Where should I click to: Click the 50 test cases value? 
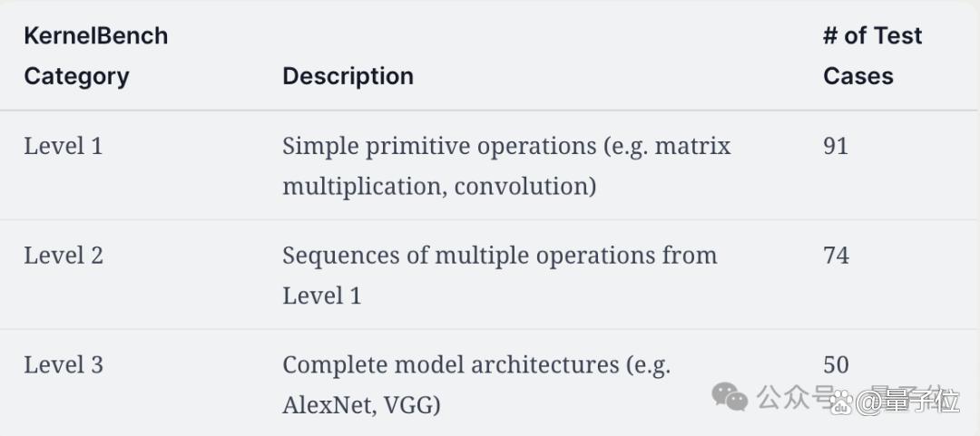pos(836,364)
